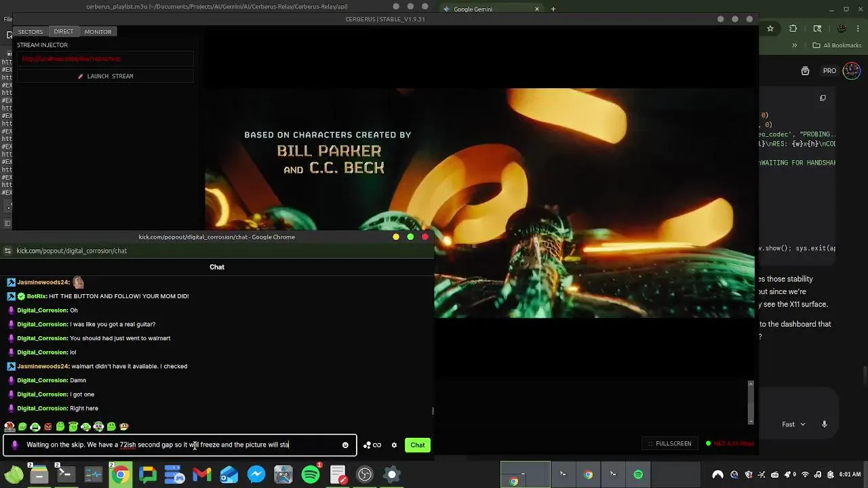Click the movie credits video area
The width and height of the screenshot is (868, 488).
[479, 203]
